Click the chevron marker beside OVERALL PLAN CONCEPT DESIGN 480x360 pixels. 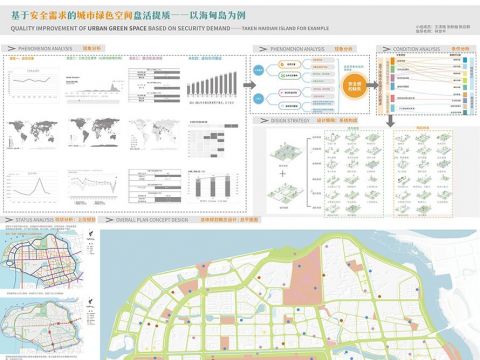(109, 220)
